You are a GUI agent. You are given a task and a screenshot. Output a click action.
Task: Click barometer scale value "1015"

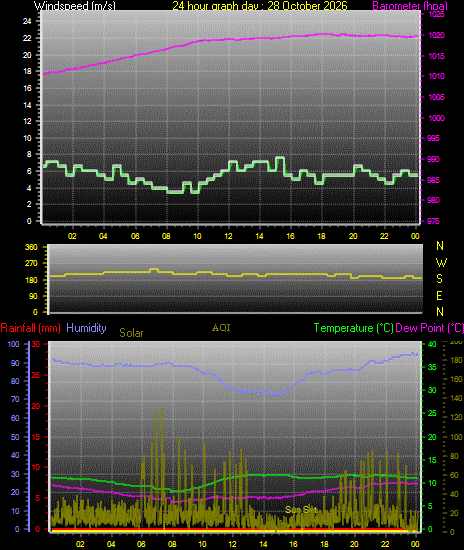(x=436, y=56)
